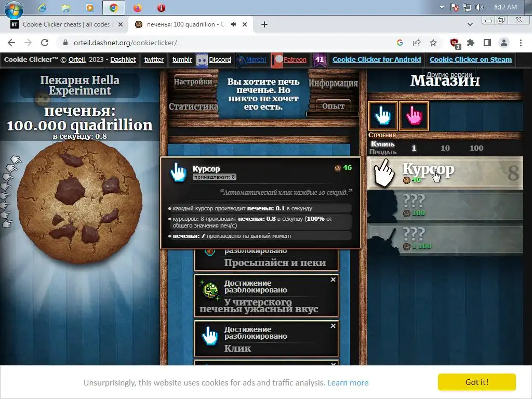Open Cookie Clicker for Android link
Screen dimensions: 532x399
(377, 60)
